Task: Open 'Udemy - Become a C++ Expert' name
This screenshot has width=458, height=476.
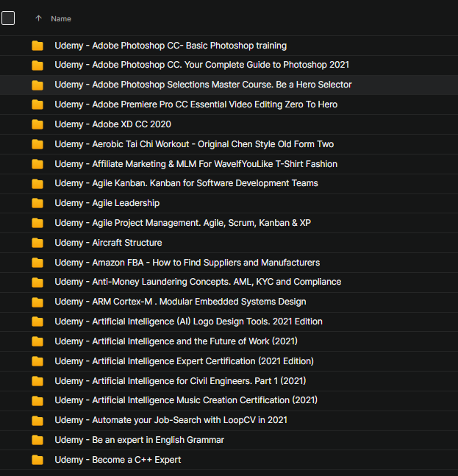Action: point(118,460)
